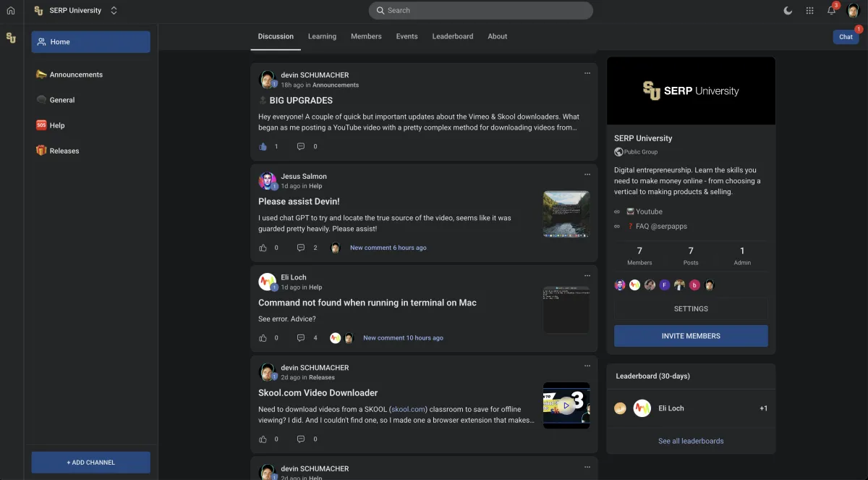Click the comment icon on Please assist Devin post
Image resolution: width=868 pixels, height=480 pixels.
point(301,248)
